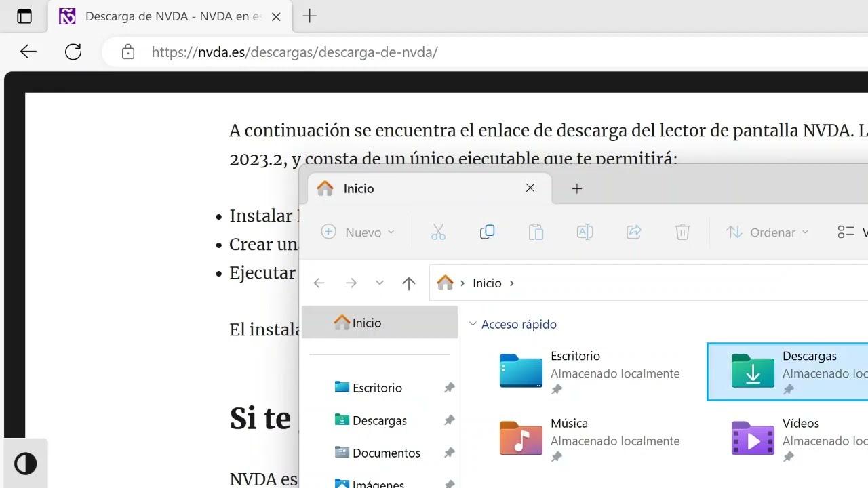Screen dimensions: 868x488
Task: Open a new browser tab
Action: click(310, 16)
